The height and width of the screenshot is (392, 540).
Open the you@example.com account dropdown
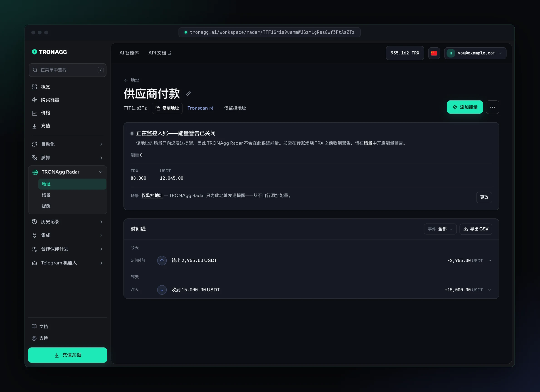coord(475,53)
